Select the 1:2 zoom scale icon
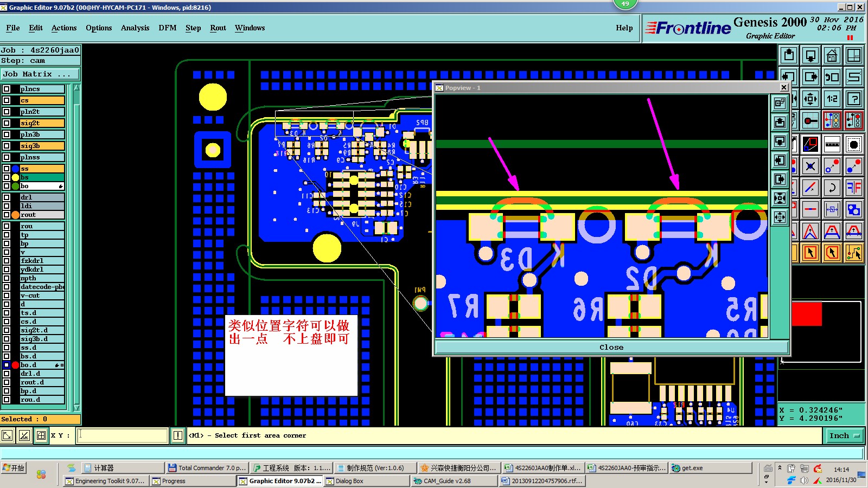868x488 pixels. click(832, 99)
